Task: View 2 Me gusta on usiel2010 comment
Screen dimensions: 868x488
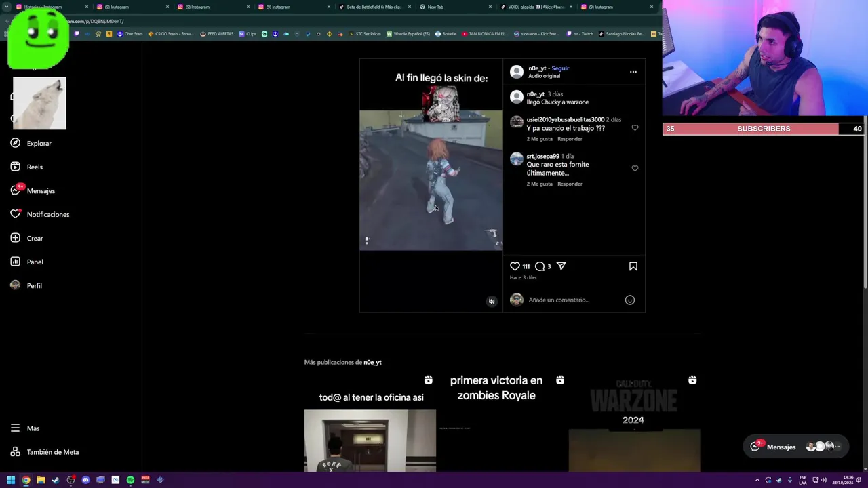Action: click(540, 139)
